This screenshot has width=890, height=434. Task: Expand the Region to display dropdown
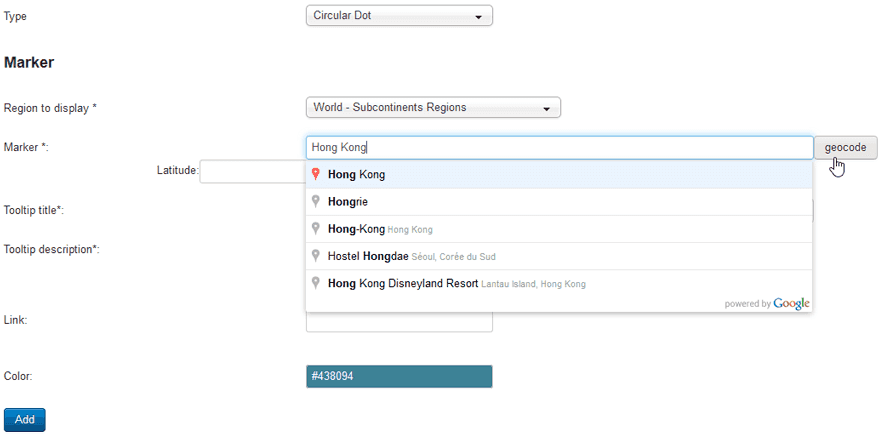[432, 107]
